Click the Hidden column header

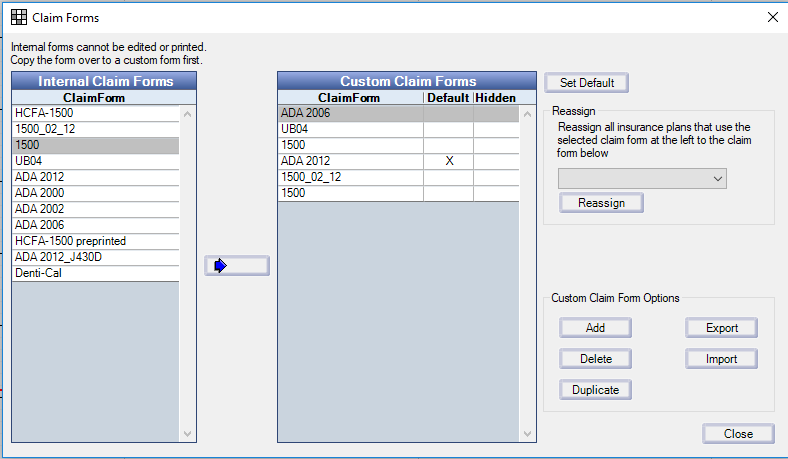(x=496, y=98)
